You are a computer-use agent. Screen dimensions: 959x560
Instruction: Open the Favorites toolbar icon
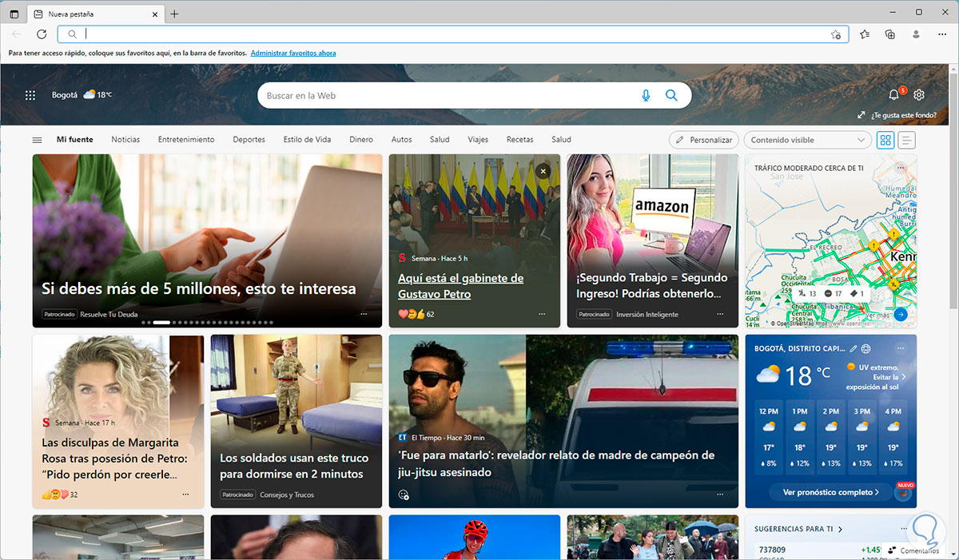point(865,34)
